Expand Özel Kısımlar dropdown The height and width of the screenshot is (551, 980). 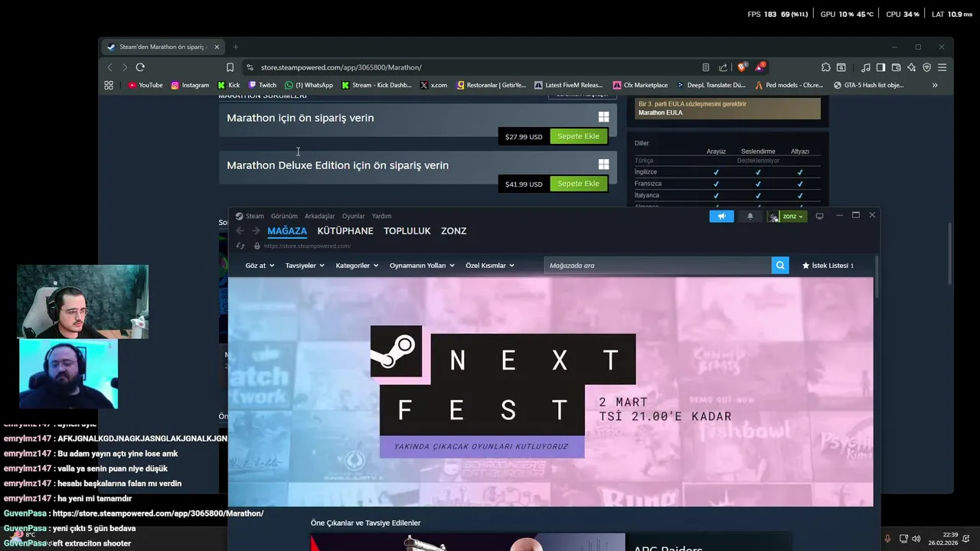pos(490,266)
